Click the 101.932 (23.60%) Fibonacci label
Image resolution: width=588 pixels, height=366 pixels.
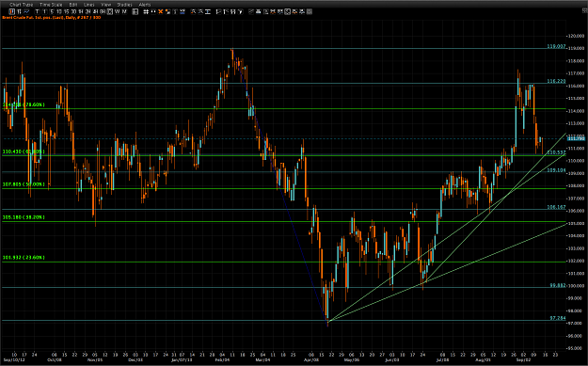point(24,258)
